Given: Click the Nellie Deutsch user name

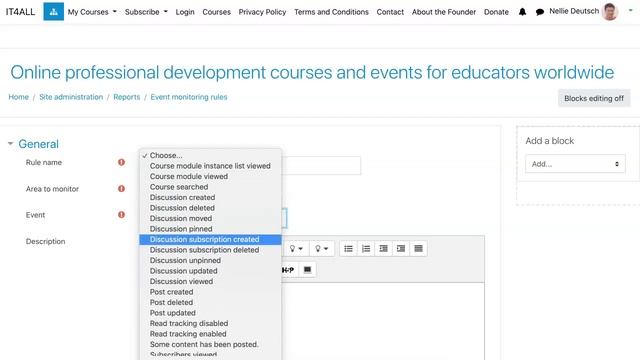Looking at the screenshot, I should tap(574, 11).
